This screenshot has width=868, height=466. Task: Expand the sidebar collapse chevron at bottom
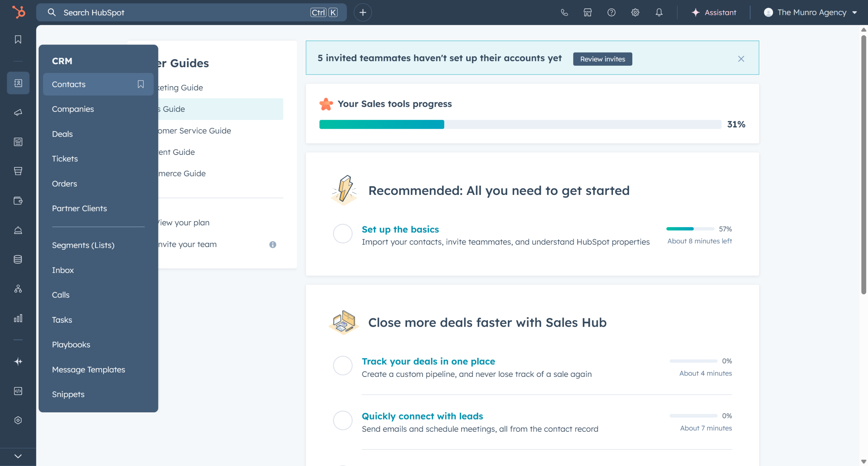pos(18,456)
